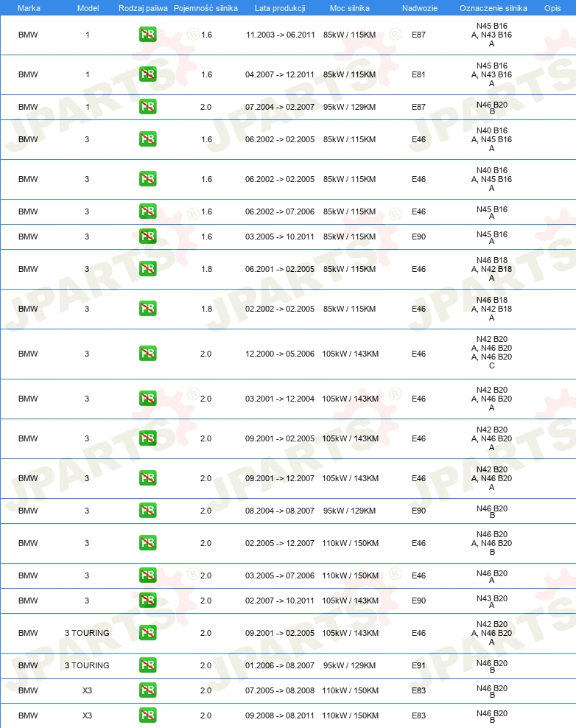This screenshot has height=728, width=576.
Task: Click X3 in the 09.2008 -> 08.2011 row
Action: point(87,716)
